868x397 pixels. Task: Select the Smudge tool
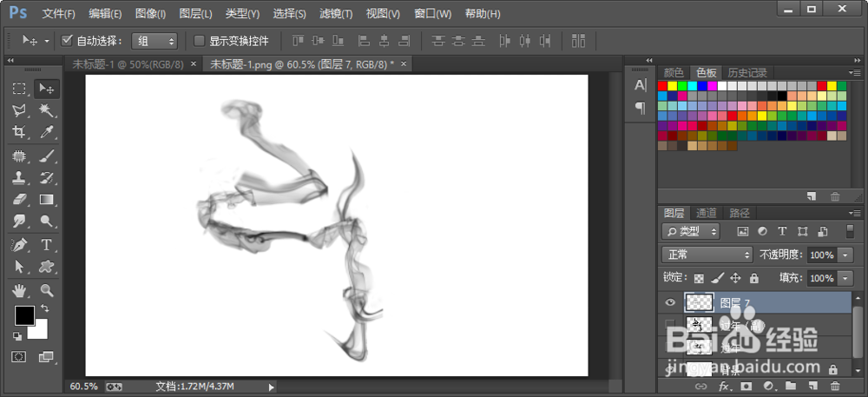click(19, 221)
